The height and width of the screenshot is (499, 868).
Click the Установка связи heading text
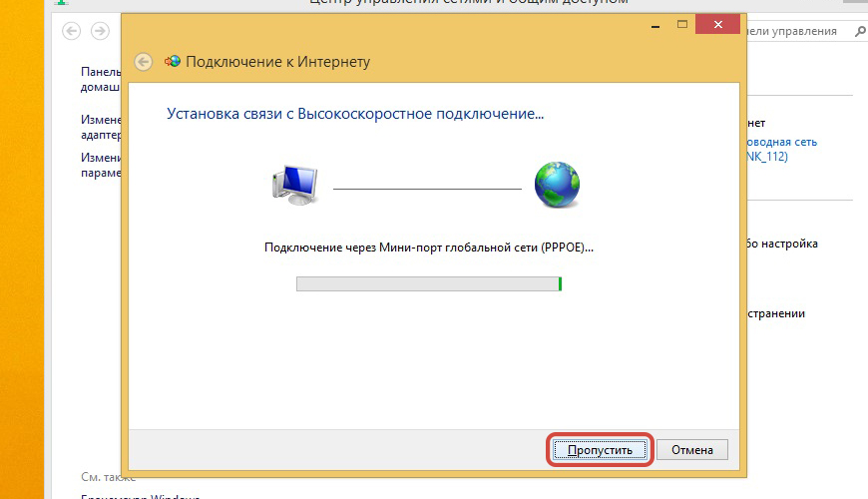pos(355,114)
